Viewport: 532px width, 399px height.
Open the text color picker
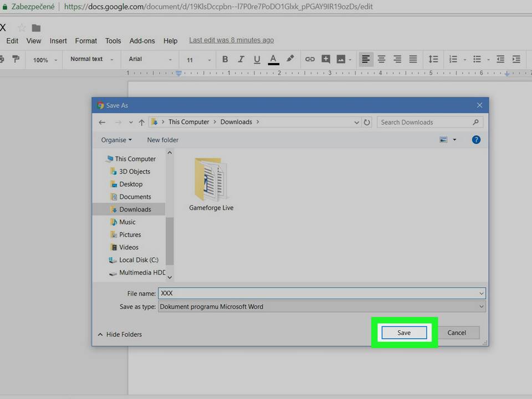coord(273,59)
